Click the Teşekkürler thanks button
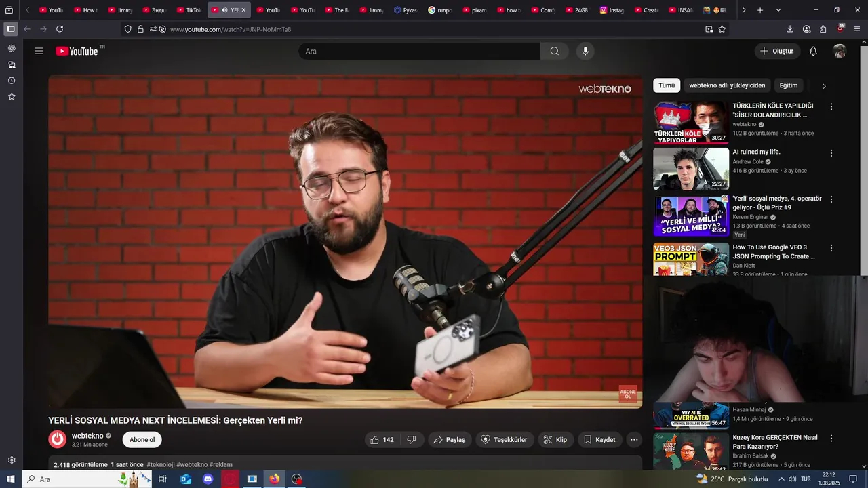 pyautogui.click(x=505, y=440)
